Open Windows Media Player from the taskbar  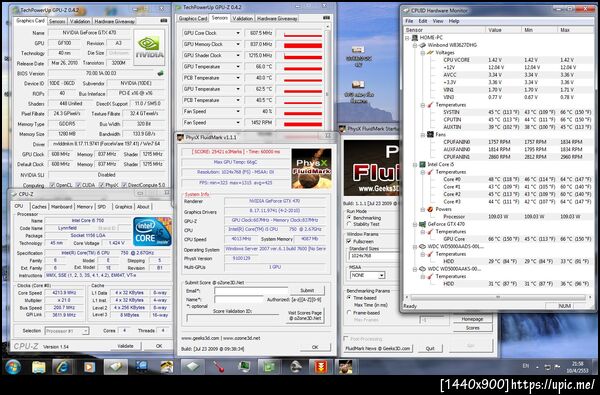89,367
